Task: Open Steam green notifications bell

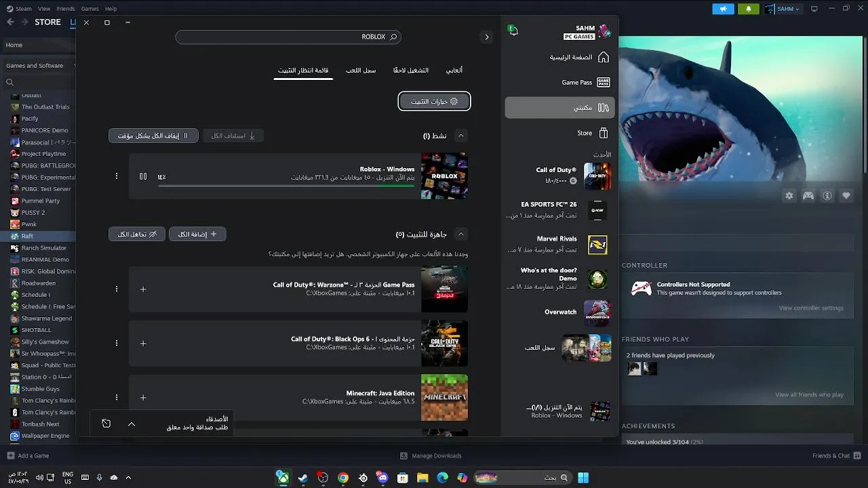Action: tap(749, 9)
